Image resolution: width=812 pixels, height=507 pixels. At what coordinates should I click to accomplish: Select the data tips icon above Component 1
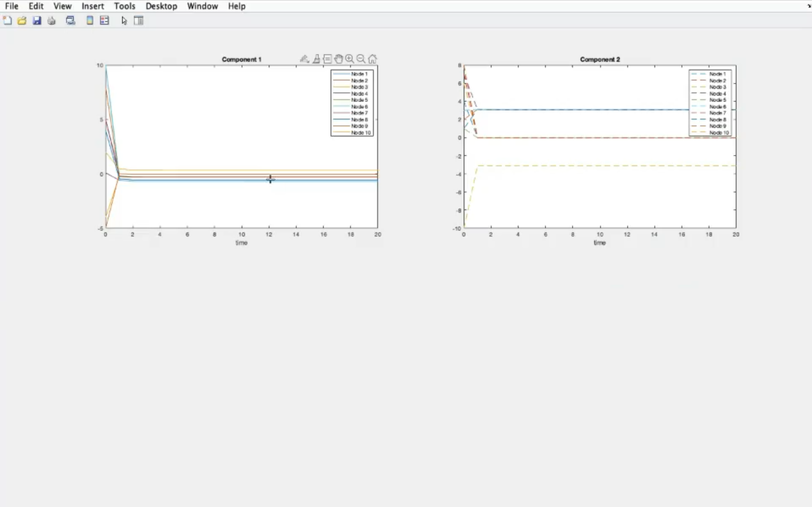pyautogui.click(x=327, y=59)
